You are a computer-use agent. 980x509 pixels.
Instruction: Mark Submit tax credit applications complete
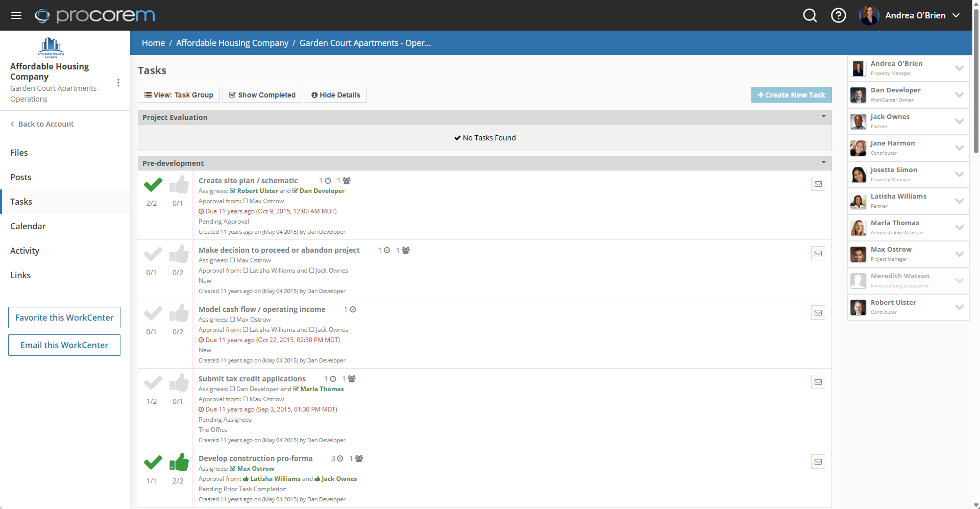click(153, 382)
